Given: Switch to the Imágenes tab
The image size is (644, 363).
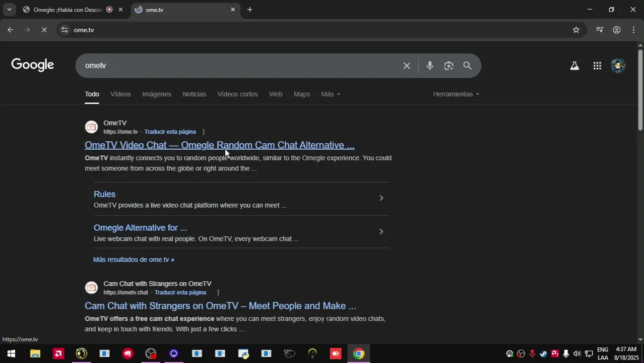Looking at the screenshot, I should pos(157,94).
